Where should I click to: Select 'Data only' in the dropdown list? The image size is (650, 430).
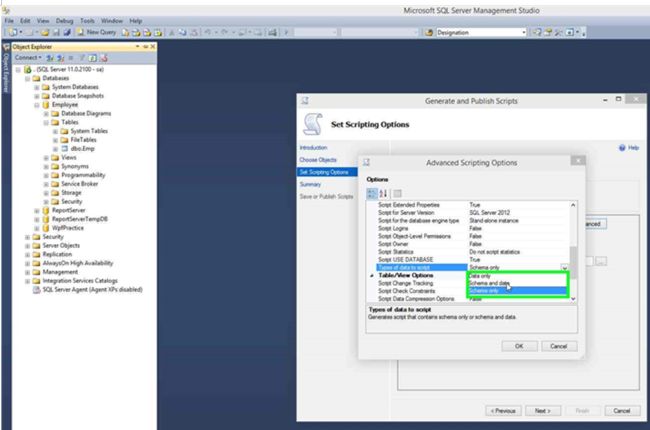[517, 276]
